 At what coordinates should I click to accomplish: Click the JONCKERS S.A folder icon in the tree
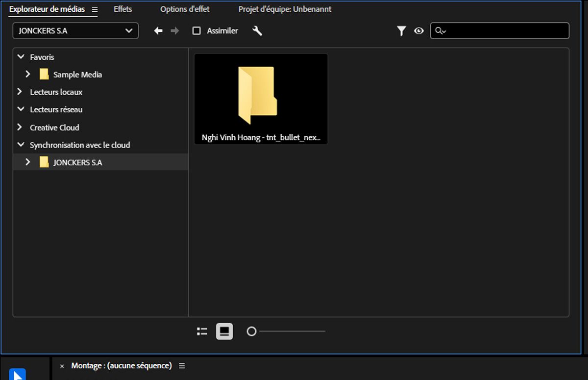click(44, 162)
